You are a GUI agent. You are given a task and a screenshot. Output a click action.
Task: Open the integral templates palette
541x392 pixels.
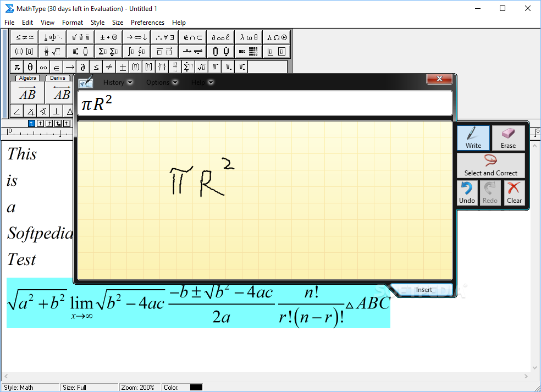137,52
